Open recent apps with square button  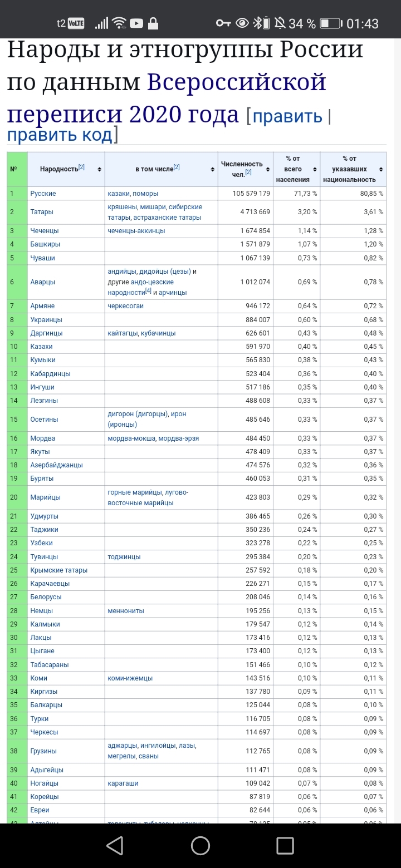pos(285,846)
